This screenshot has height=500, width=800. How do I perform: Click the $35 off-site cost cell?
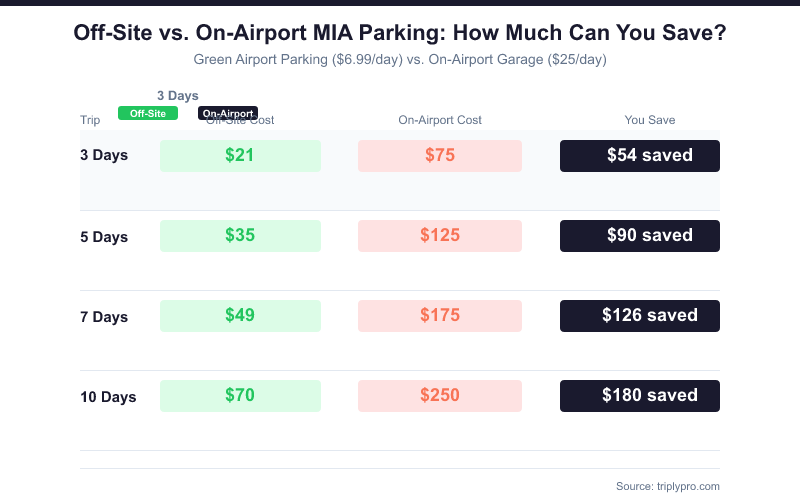point(240,236)
